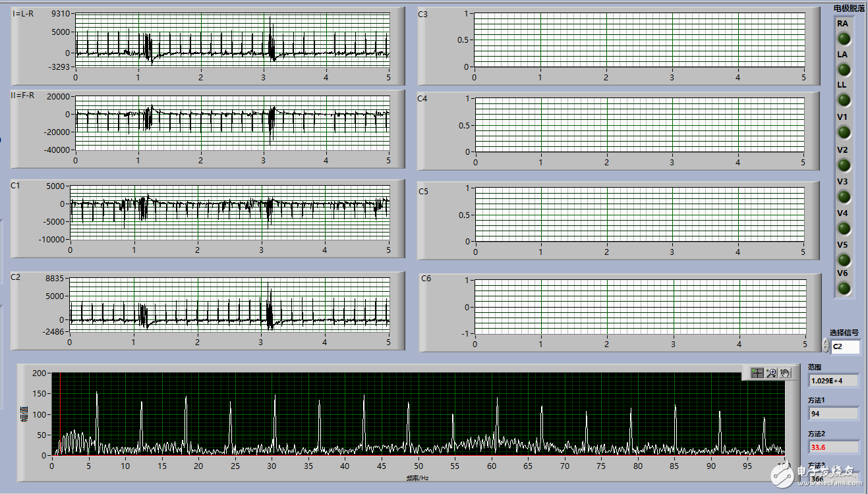Screen dimensions: 868x494
Task: Click the 50 tick on spectrum frequency axis
Action: pos(418,466)
